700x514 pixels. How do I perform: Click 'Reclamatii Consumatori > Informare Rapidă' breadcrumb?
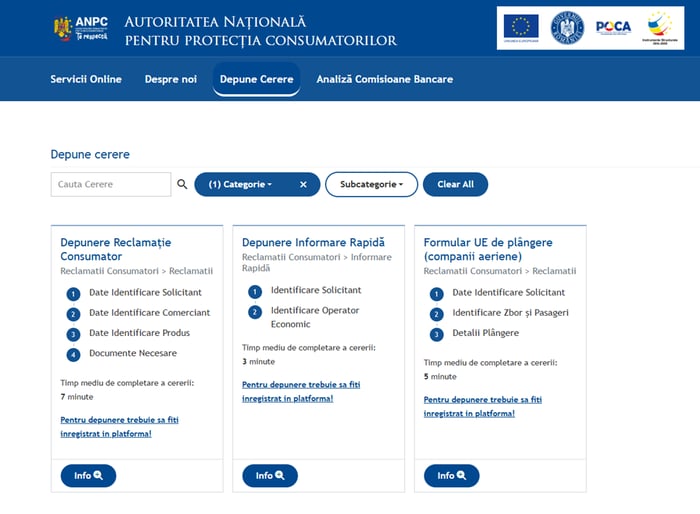click(x=317, y=263)
